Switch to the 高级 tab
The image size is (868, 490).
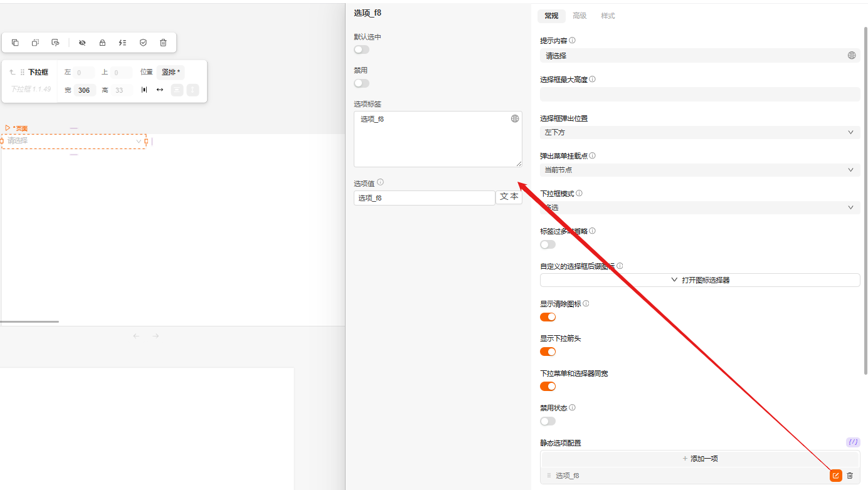[x=580, y=16]
